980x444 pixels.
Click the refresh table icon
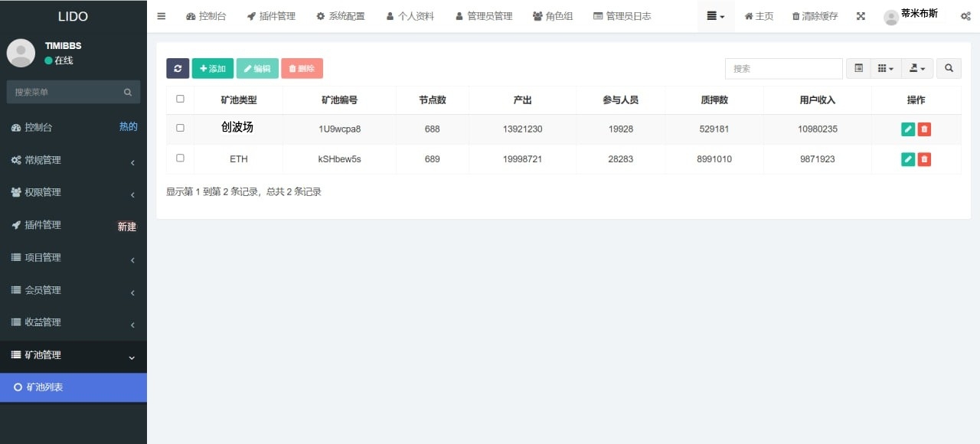click(177, 68)
